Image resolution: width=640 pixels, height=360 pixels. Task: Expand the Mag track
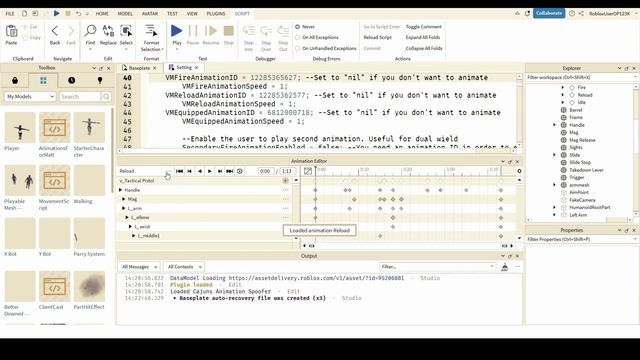point(124,199)
